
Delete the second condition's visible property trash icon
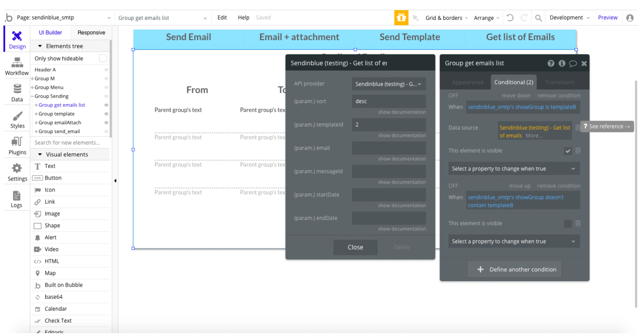point(578,223)
